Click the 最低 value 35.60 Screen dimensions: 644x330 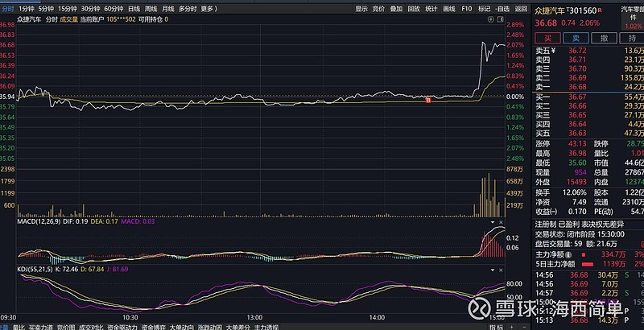coord(577,163)
